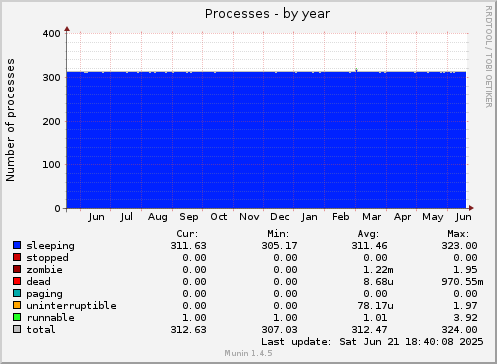
Task: Click the 'May' x-axis month label
Action: [433, 217]
